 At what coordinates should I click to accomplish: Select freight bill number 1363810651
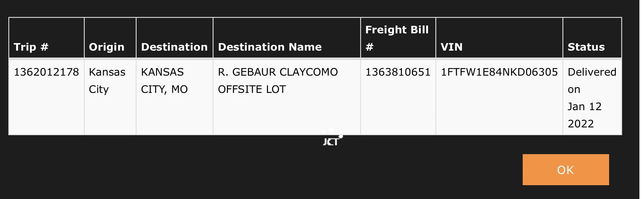(398, 72)
